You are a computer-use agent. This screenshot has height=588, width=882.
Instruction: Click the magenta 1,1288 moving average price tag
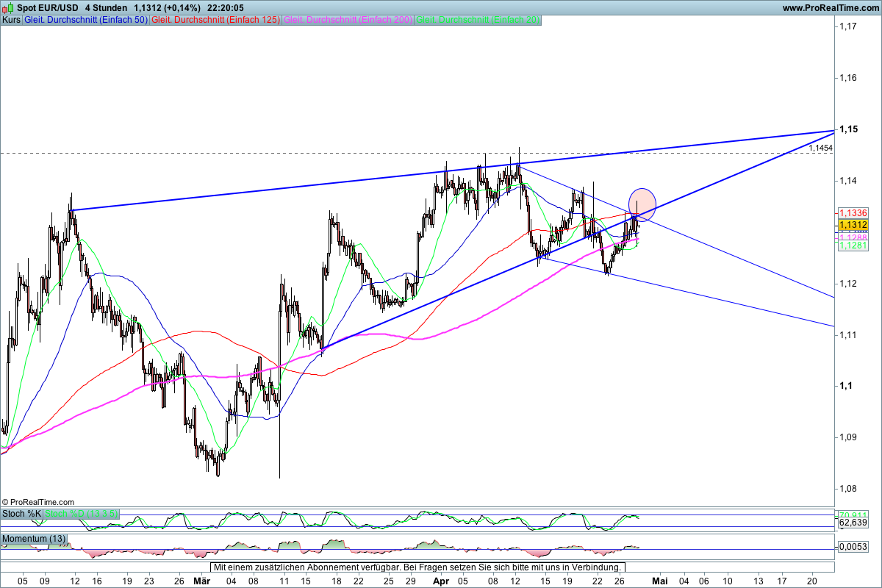coord(853,237)
